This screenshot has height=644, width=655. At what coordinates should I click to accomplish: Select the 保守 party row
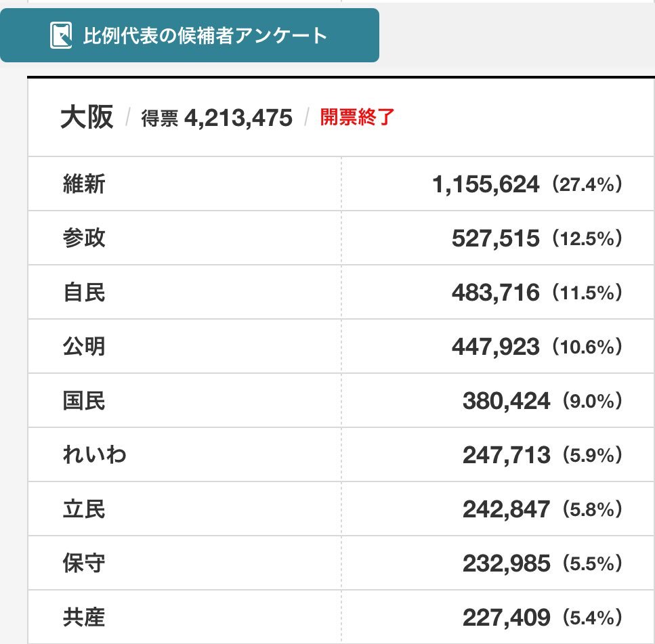coord(341,563)
